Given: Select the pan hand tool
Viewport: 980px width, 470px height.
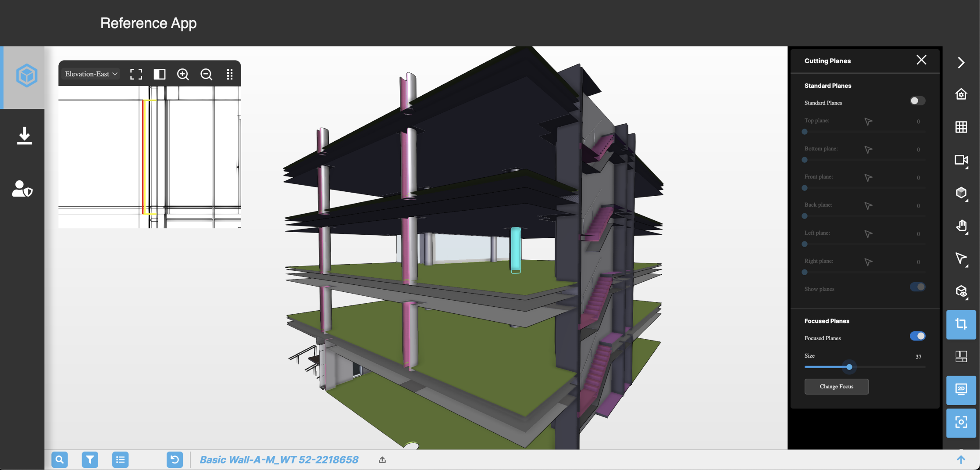Looking at the screenshot, I should [961, 226].
